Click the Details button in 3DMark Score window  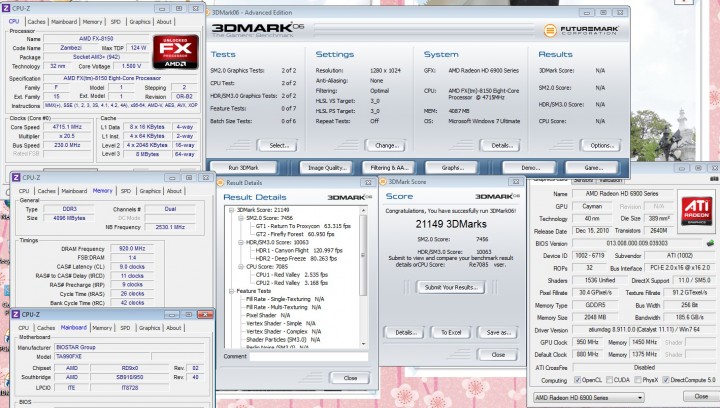coord(404,332)
